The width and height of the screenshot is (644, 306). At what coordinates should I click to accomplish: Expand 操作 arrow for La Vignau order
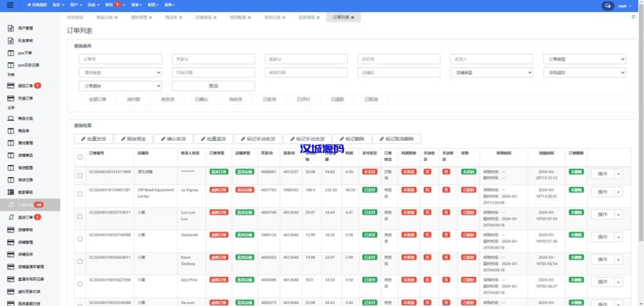coord(619,192)
